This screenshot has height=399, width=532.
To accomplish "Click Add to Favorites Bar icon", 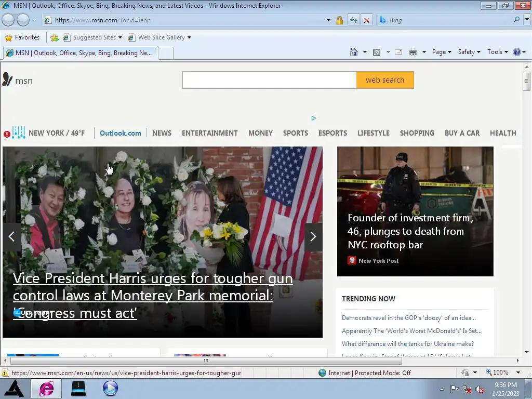I will click(x=54, y=37).
